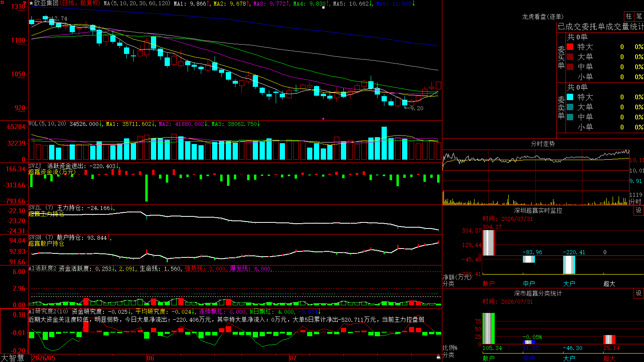
Task: Click the 委买单 vertical label
Action: coord(561,58)
